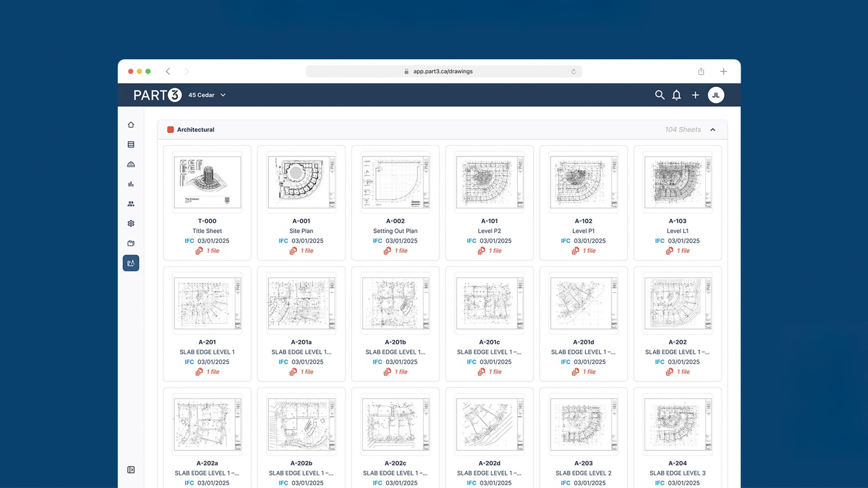The image size is (868, 488).
Task: Open the bar chart analytics sidebar icon
Action: pos(131,184)
